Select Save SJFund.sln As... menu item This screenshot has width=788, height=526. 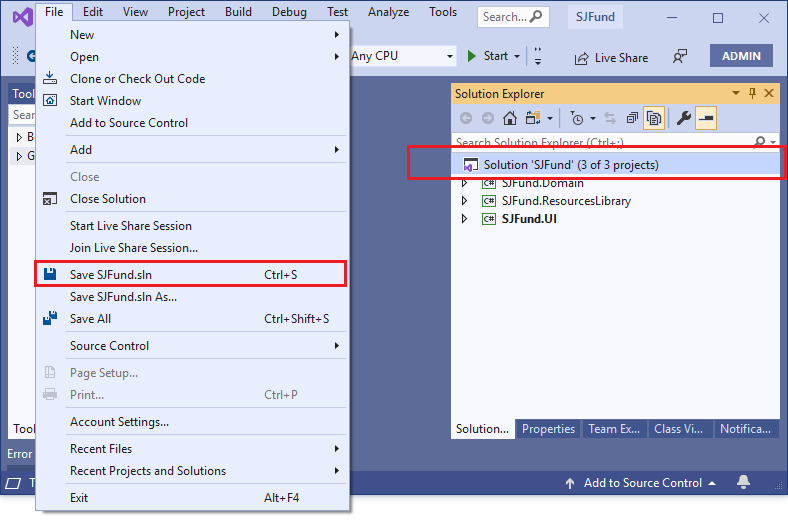point(192,297)
